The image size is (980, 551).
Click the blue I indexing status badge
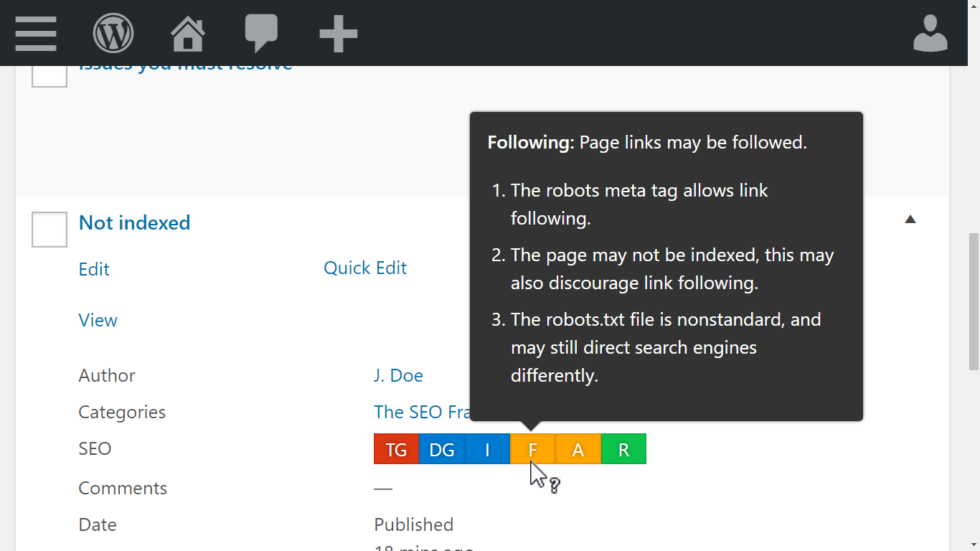point(487,448)
